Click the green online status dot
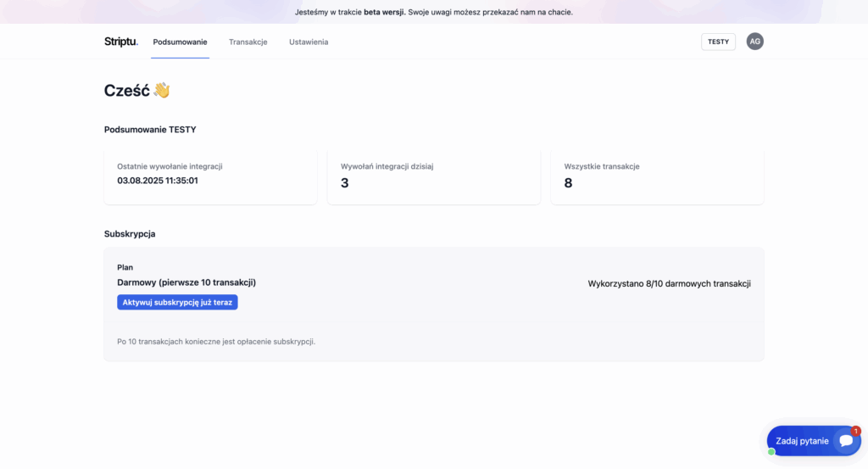 [771, 452]
